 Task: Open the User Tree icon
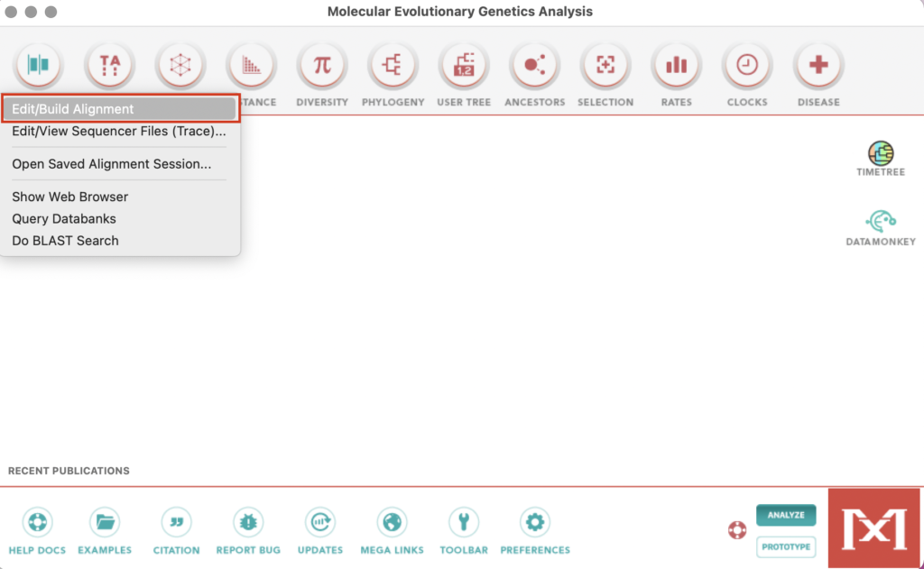pyautogui.click(x=464, y=65)
